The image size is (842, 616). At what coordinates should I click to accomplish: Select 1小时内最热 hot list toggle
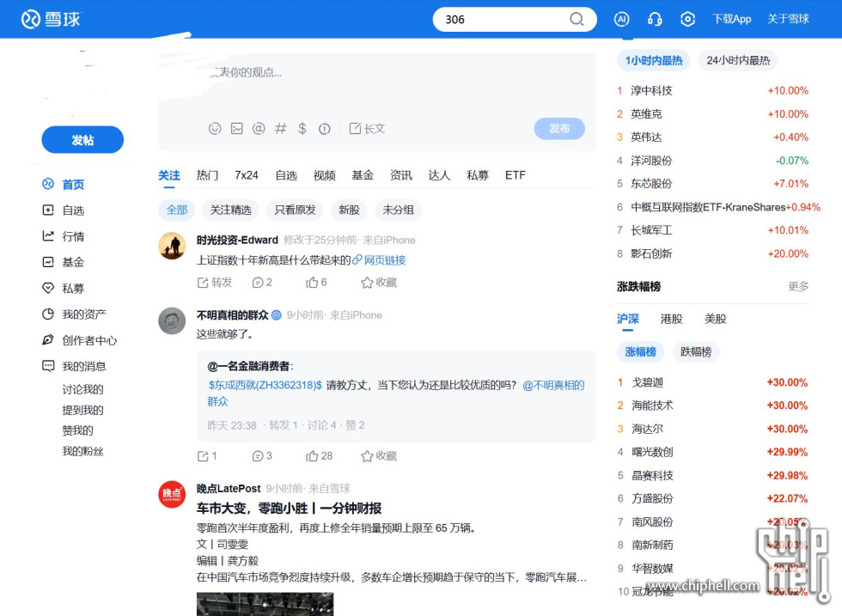(654, 61)
